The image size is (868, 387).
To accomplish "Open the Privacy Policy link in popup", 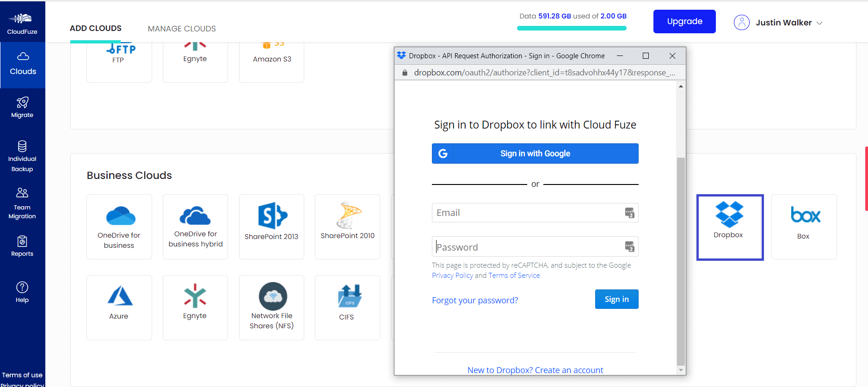I will pyautogui.click(x=452, y=276).
